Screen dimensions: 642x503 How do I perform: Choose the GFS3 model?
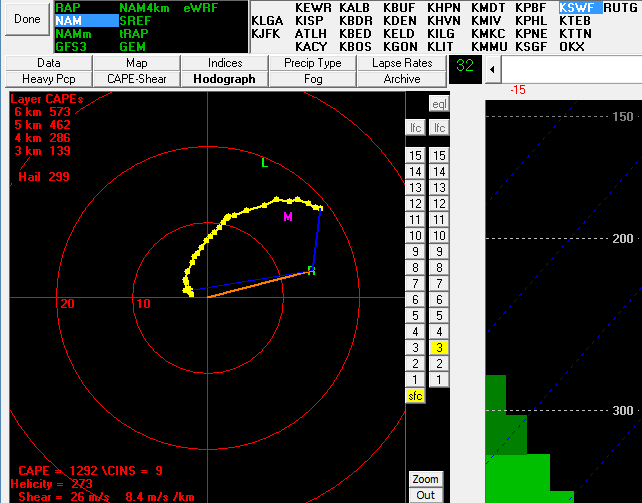[73, 46]
